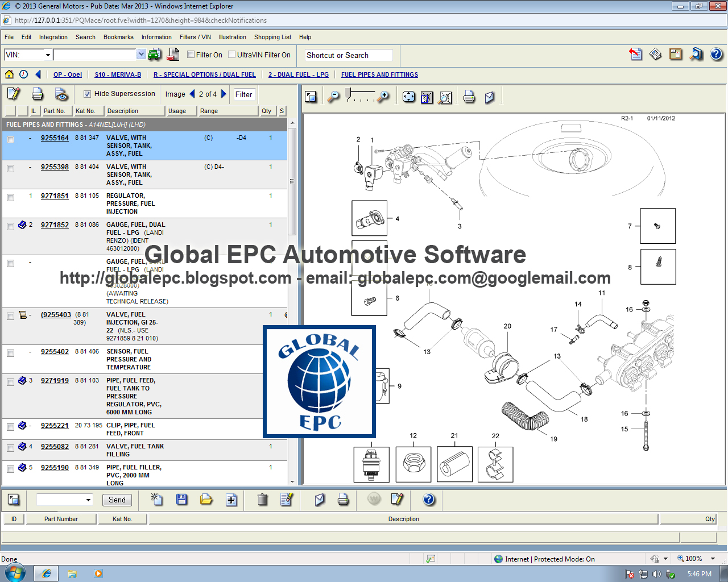Save the shopping list with the floppy disk icon
Viewport: 728px width, 582px height.
pyautogui.click(x=181, y=500)
